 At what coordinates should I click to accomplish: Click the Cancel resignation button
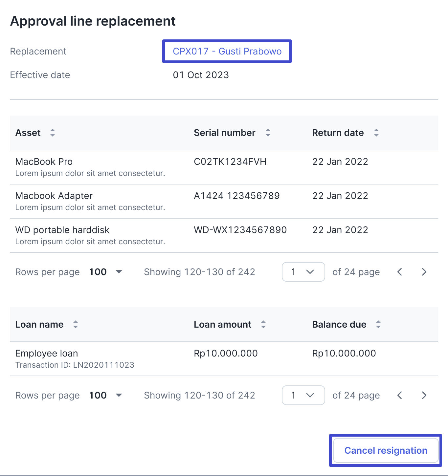tap(386, 450)
